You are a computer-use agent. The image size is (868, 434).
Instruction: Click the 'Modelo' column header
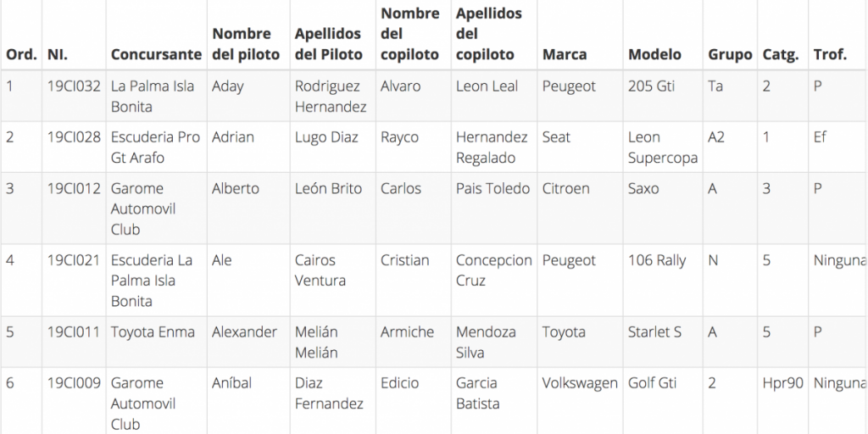[x=654, y=54]
